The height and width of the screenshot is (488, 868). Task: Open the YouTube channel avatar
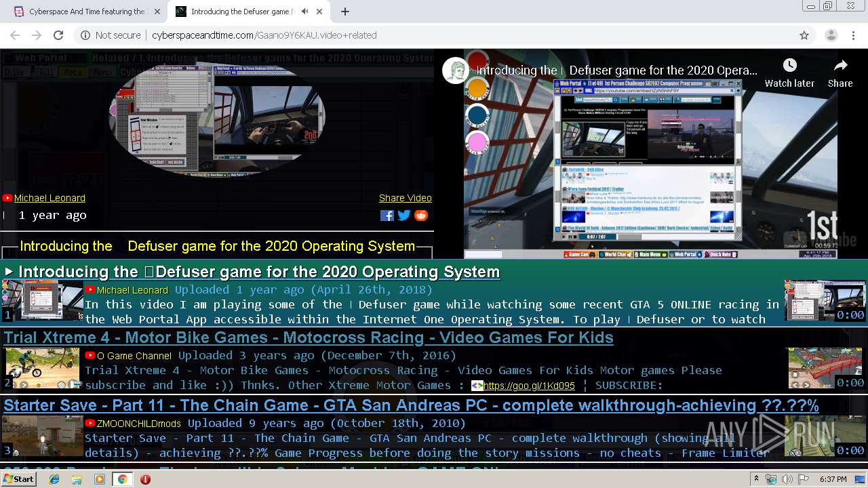(x=456, y=70)
